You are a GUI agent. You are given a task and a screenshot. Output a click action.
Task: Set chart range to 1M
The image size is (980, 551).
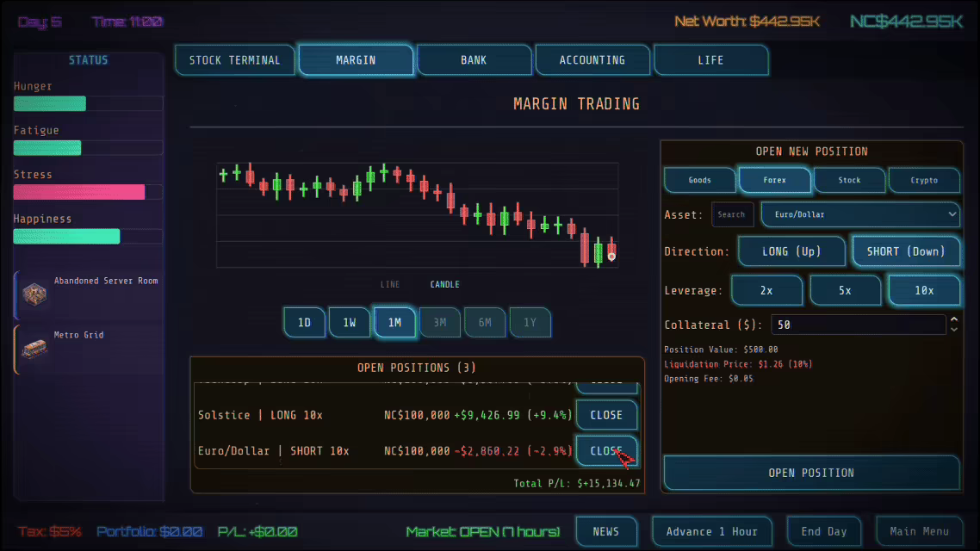tap(394, 322)
